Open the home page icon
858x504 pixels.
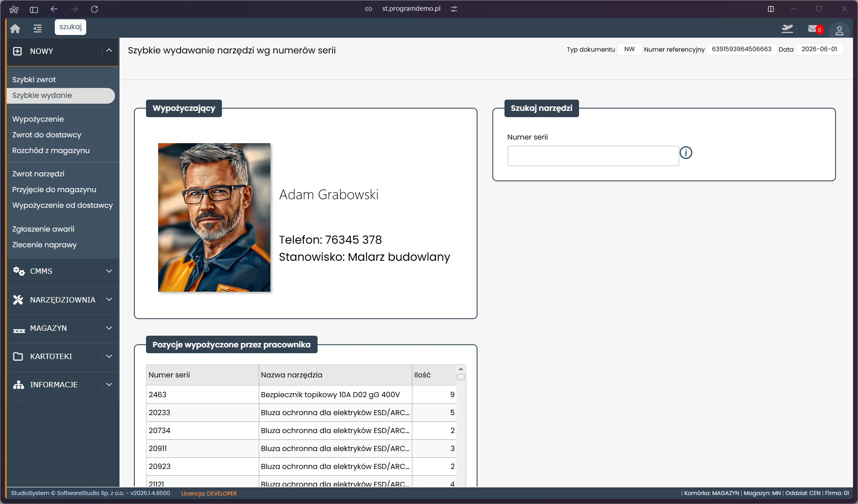(x=15, y=28)
